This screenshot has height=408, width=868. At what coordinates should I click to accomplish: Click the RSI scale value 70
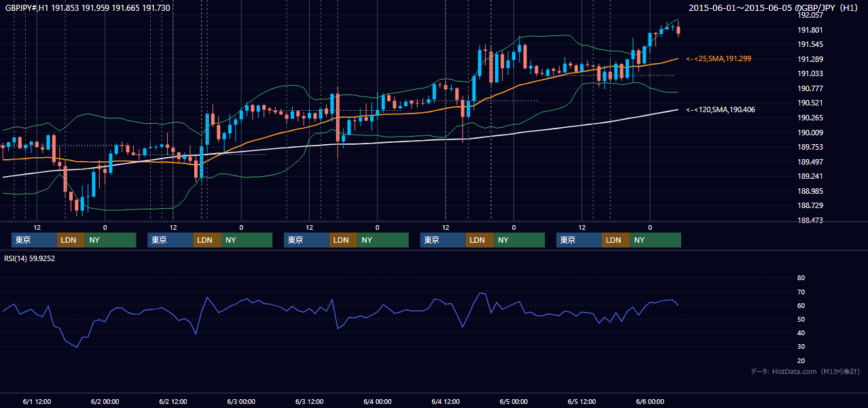click(x=801, y=292)
